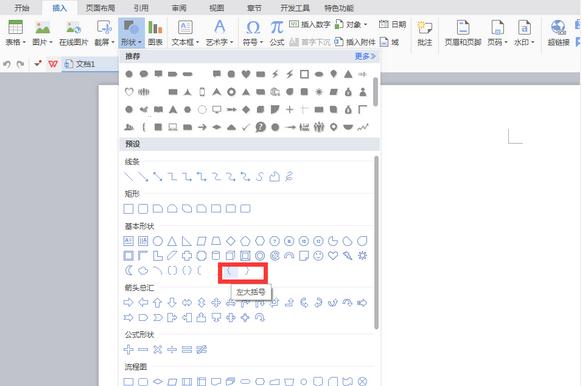This screenshot has width=582, height=386.
Task: Pick the smiley face basic shape
Action: click(318, 255)
